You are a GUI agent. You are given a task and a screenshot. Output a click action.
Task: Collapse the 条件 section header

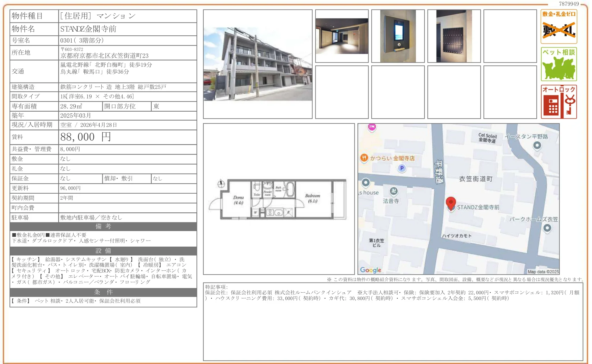[103, 292]
